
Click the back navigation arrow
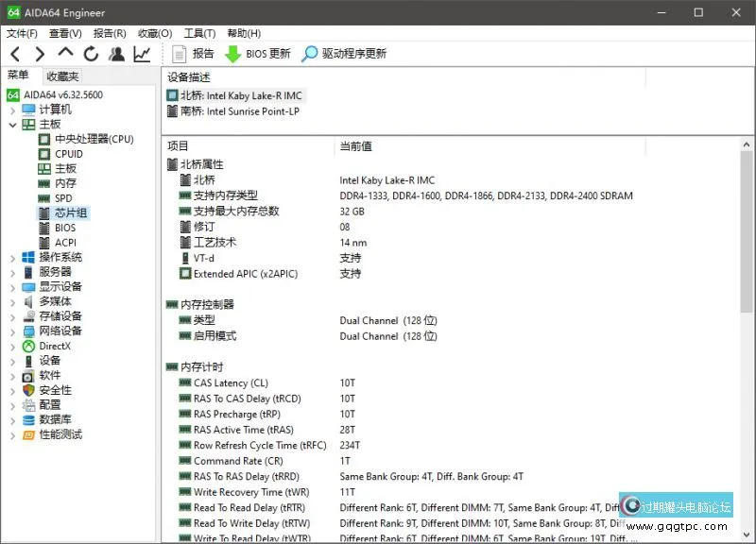click(x=14, y=54)
